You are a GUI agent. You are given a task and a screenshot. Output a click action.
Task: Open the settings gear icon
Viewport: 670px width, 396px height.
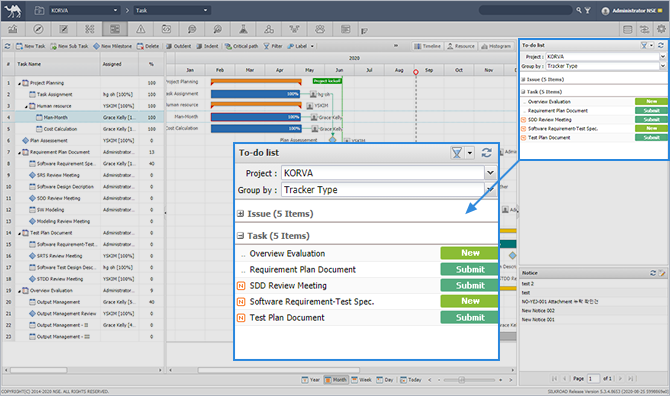pos(661,29)
